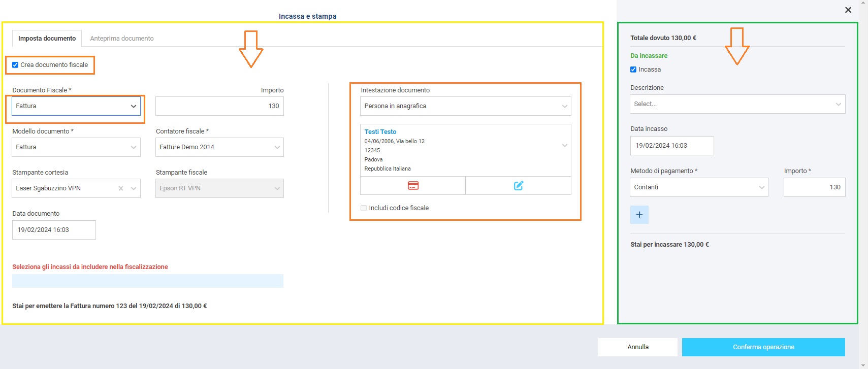Expand the Metodo di pagamento dropdown

point(699,187)
